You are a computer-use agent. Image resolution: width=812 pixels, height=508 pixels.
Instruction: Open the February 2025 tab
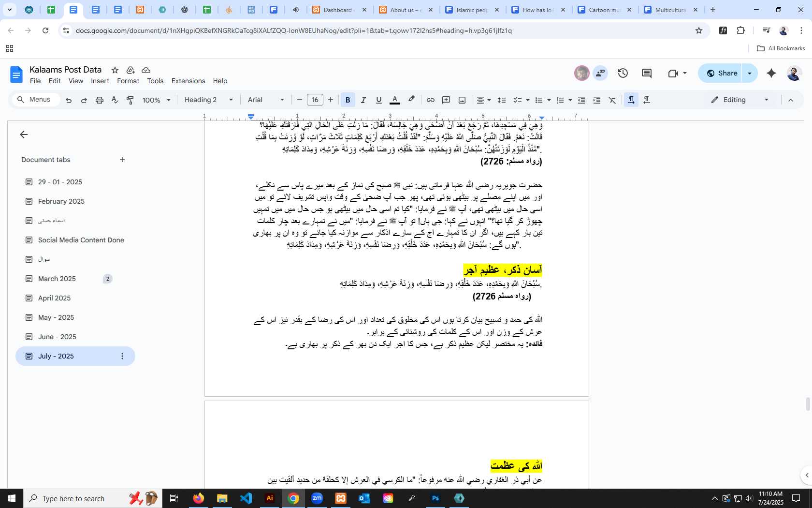click(61, 201)
